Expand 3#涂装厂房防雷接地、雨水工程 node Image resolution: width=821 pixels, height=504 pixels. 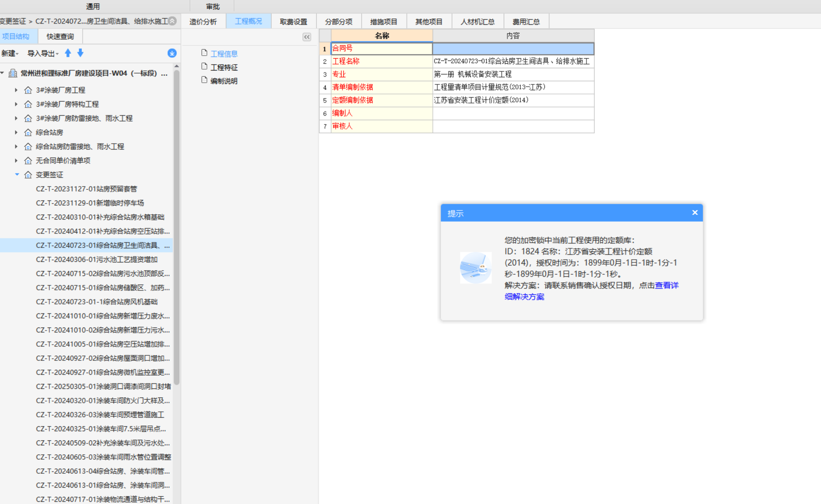coord(16,118)
